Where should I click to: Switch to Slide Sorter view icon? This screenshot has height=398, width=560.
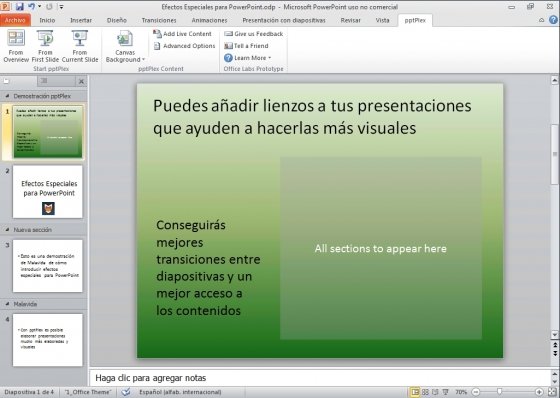(425, 392)
